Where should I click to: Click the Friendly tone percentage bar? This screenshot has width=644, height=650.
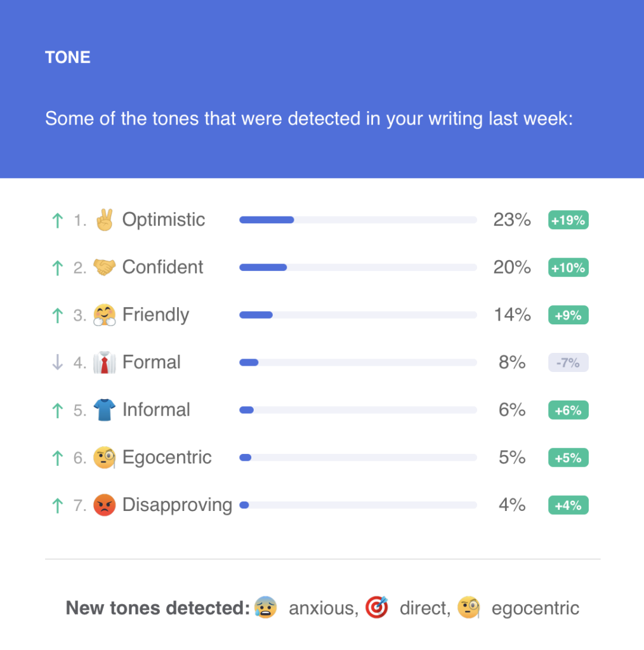(358, 315)
